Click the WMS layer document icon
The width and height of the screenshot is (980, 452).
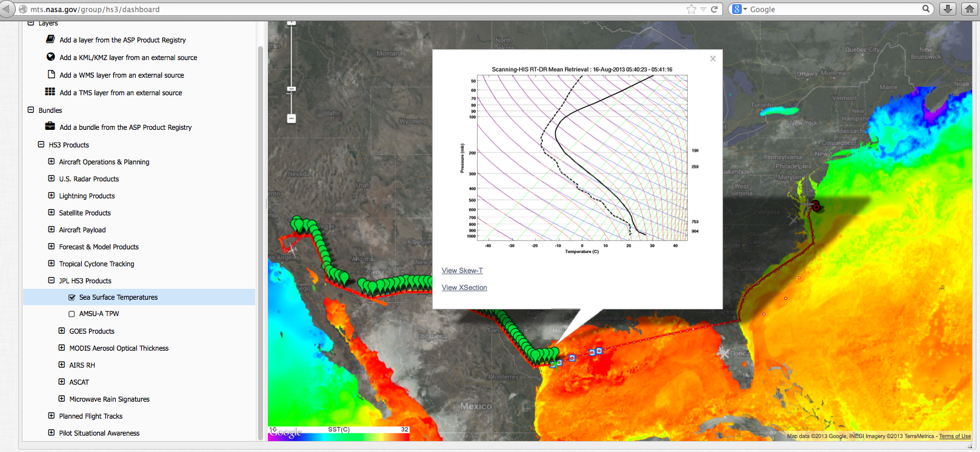(51, 75)
